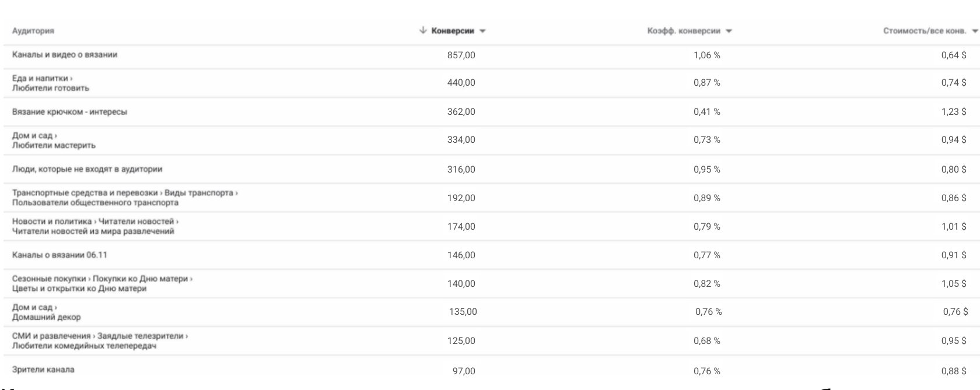Click the 857,00 conversions value
Image resolution: width=980 pixels, height=390 pixels.
[461, 55]
